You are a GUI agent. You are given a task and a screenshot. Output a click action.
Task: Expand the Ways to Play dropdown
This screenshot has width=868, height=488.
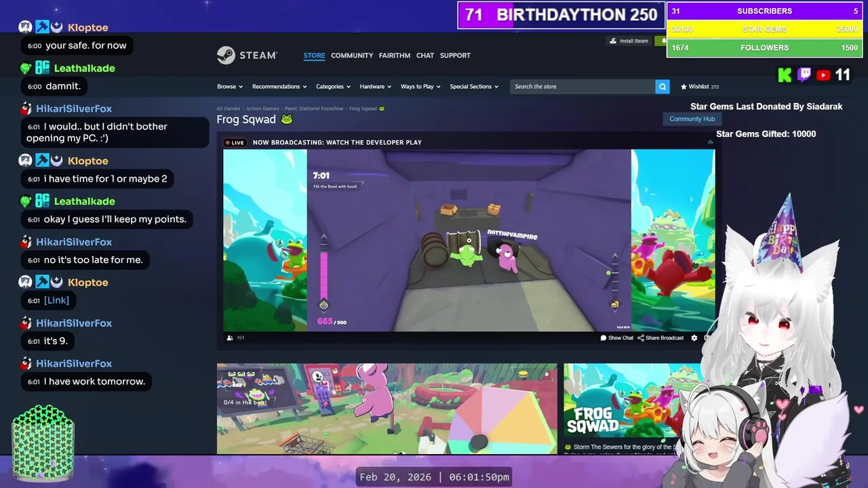(420, 87)
